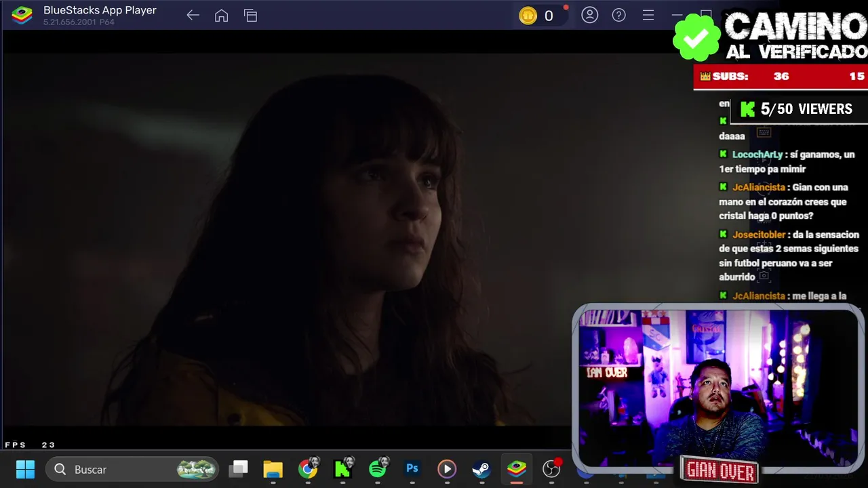Open Steam from the taskbar
Viewport: 868px width, 488px height.
pyautogui.click(x=481, y=469)
